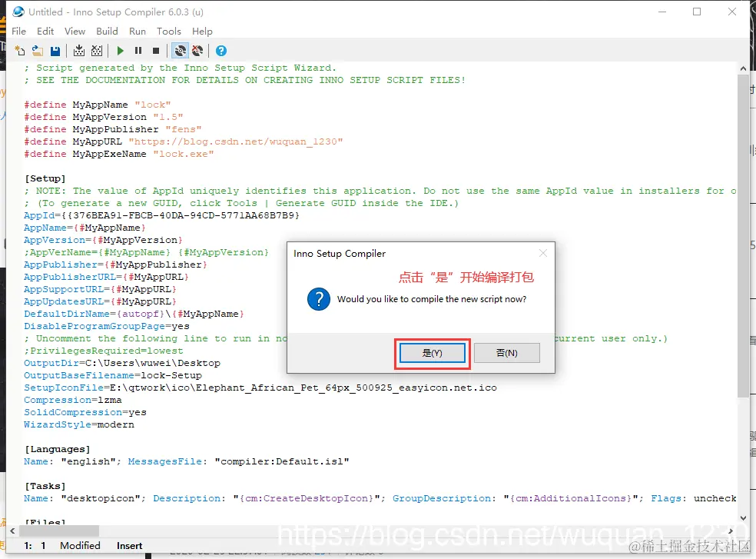
Task: Click the status bar cursor position "1: 1"
Action: pos(35,545)
